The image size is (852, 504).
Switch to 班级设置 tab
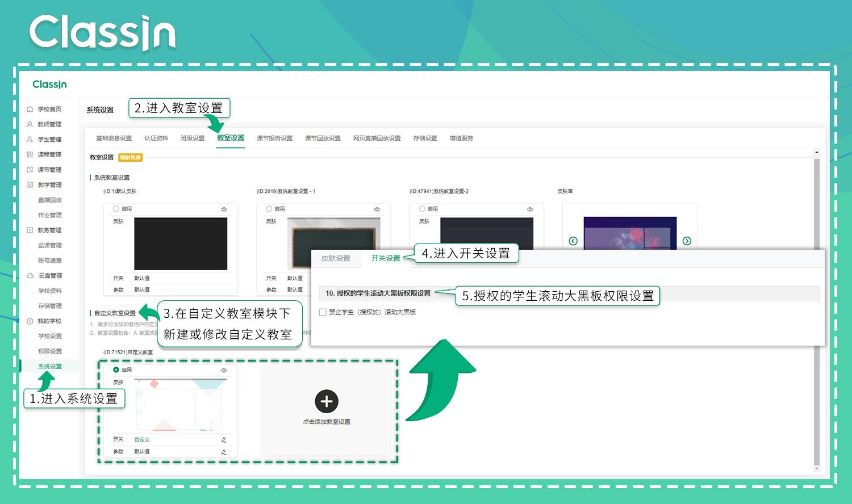click(193, 138)
